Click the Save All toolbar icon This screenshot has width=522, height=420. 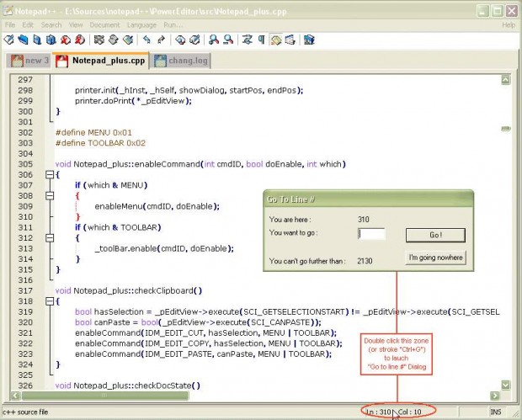(x=51, y=40)
